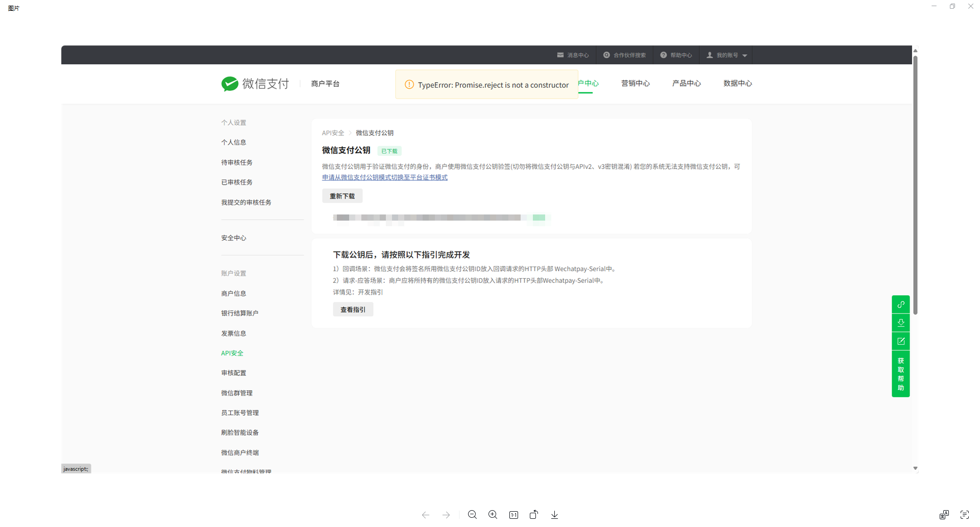Open 待审核任务 in the sidebar
The image size is (980, 527).
[x=237, y=162]
